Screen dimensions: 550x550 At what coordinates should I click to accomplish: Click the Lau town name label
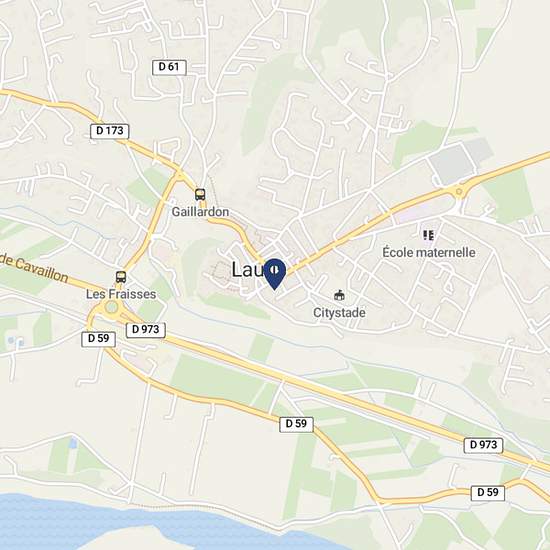coord(248,270)
